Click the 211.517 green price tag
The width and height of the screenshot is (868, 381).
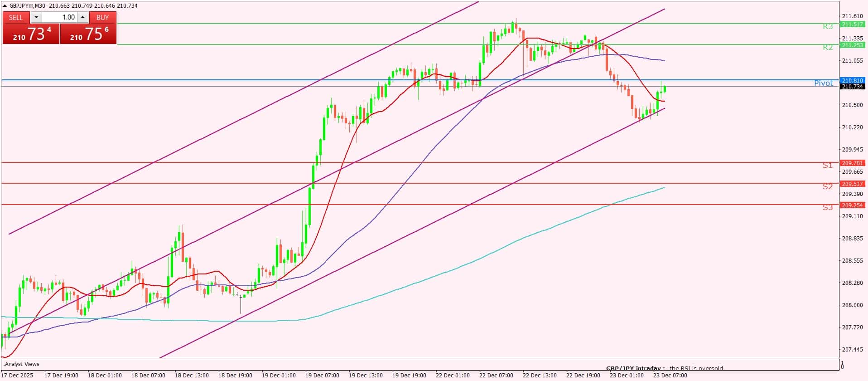pos(852,24)
